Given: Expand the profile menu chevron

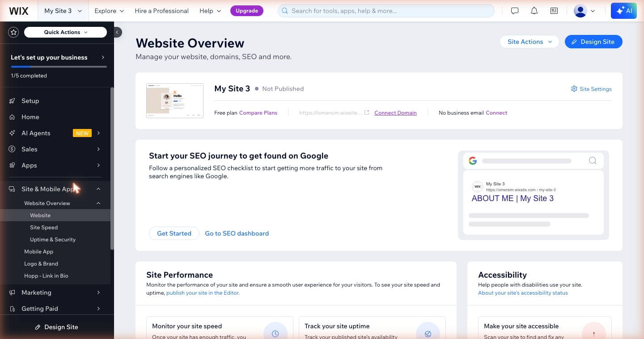Looking at the screenshot, I should pyautogui.click(x=593, y=11).
